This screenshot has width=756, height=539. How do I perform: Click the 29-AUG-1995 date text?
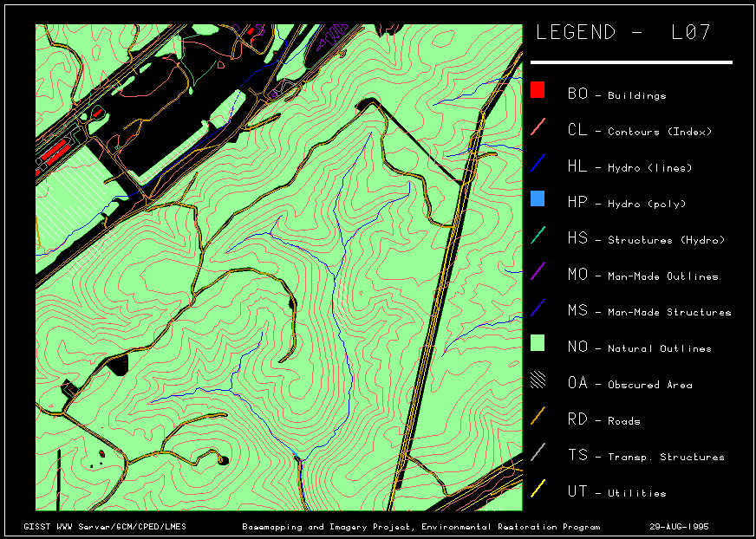coord(679,527)
